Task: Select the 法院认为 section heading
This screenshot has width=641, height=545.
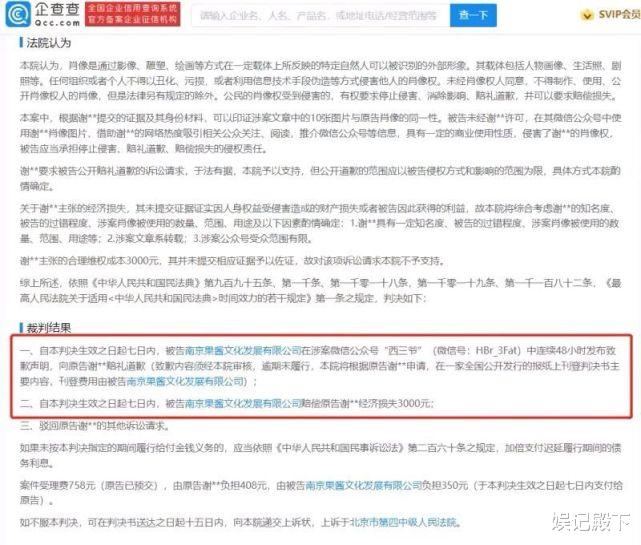Action: coord(49,43)
